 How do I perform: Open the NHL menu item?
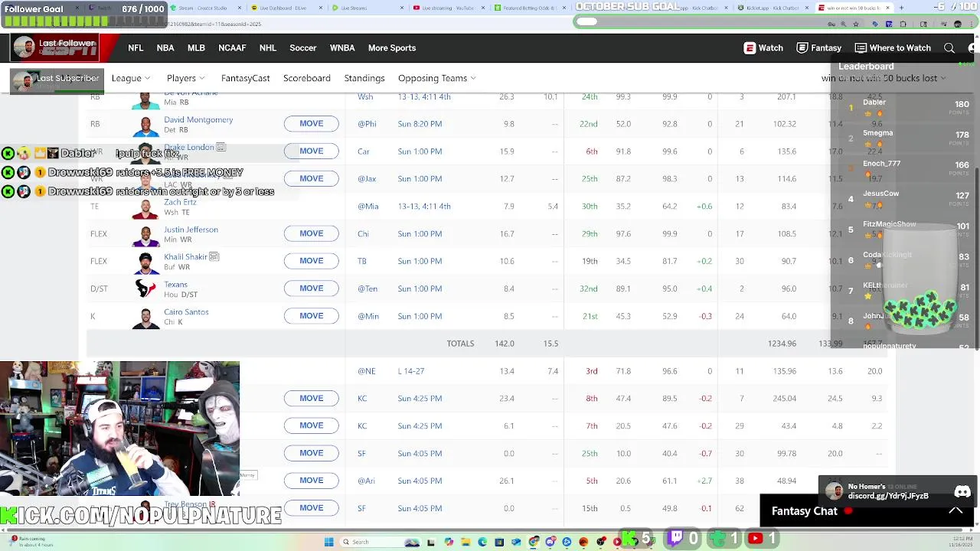(268, 47)
